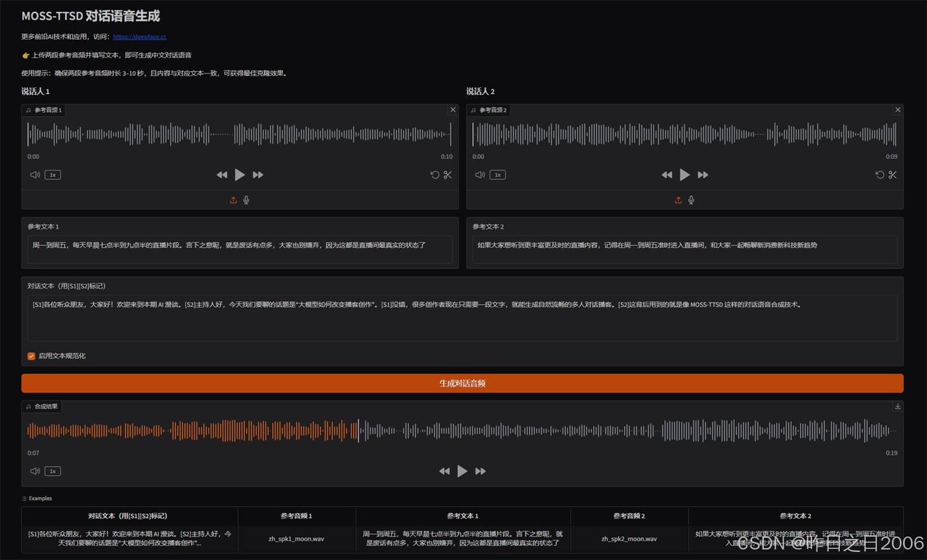Focus the 对话文本 input area
This screenshot has height=560, width=927.
point(462,318)
